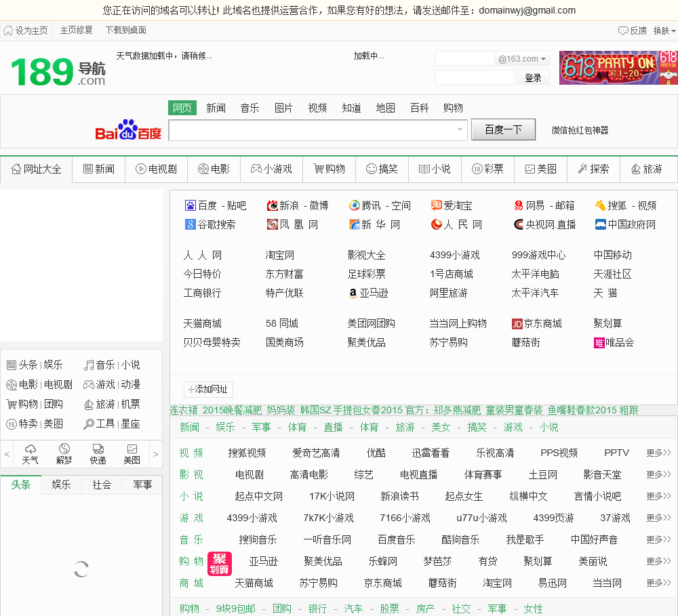
Task: Click the 聚划算 pink badge icon
Action: (220, 563)
